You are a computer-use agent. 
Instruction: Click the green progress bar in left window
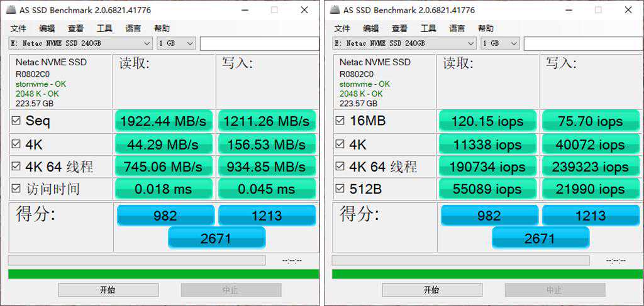tap(164, 274)
